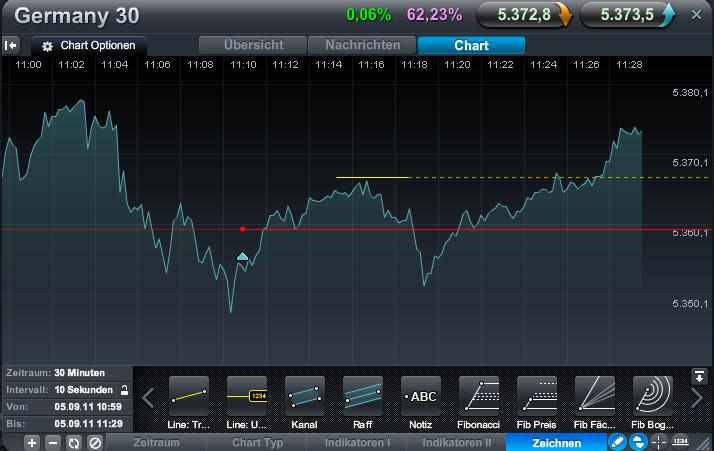Select the Fib Fächer fan tool
Screen dimensions: 714x451
[595, 395]
